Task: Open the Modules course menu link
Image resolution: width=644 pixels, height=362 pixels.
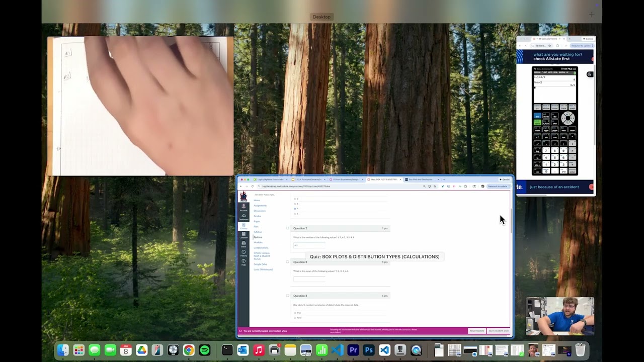Action: (x=258, y=242)
